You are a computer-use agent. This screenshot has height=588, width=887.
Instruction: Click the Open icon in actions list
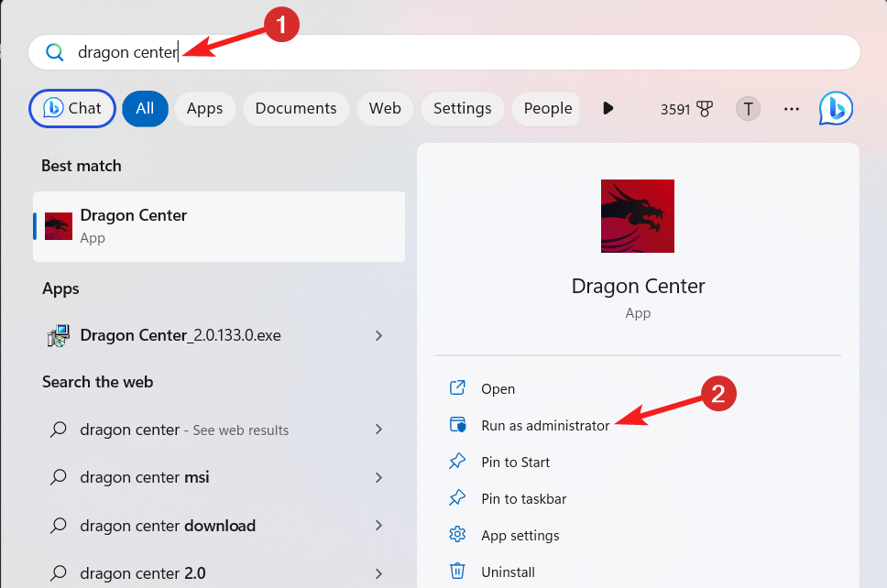pyautogui.click(x=457, y=387)
